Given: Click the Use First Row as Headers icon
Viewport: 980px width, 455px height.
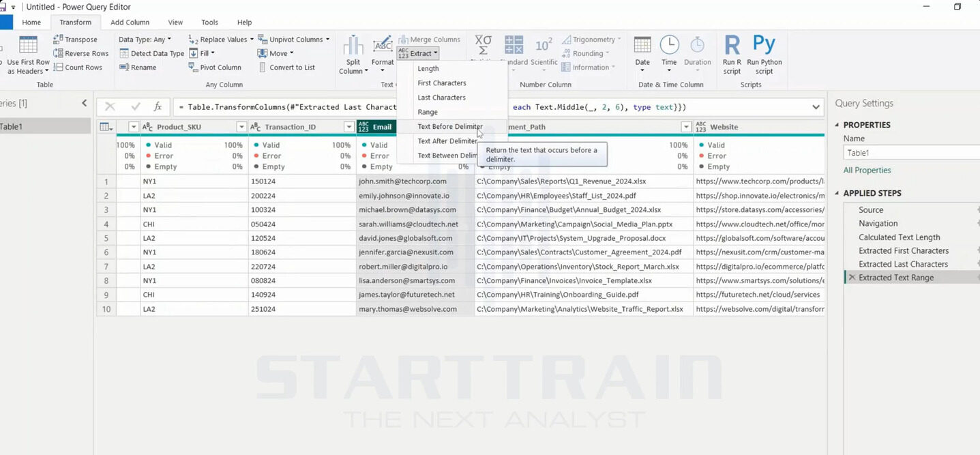Looking at the screenshot, I should (x=28, y=45).
